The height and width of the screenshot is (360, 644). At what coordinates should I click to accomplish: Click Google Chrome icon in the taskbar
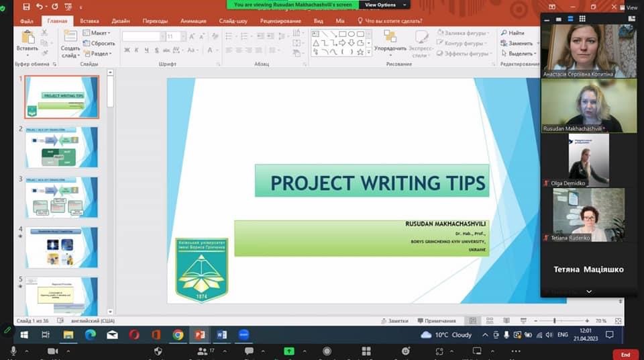click(178, 334)
